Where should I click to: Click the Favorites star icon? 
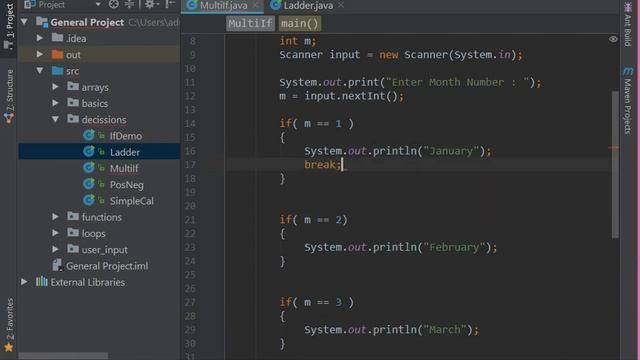click(9, 347)
